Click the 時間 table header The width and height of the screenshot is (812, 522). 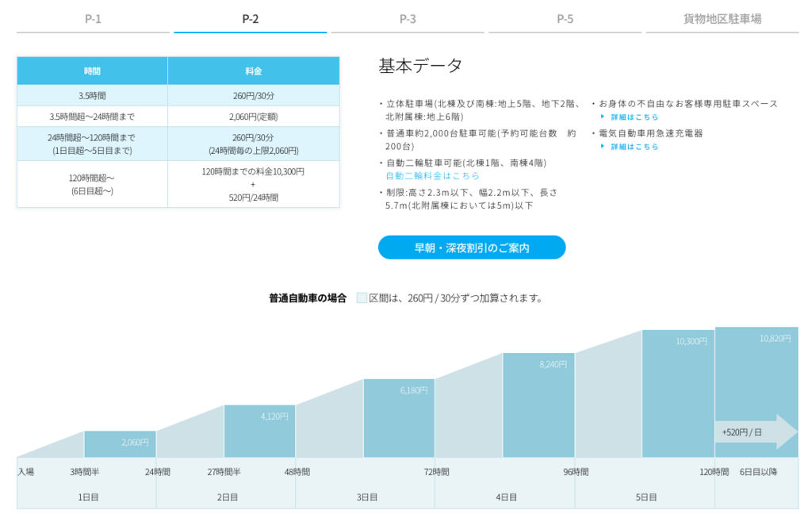point(92,71)
